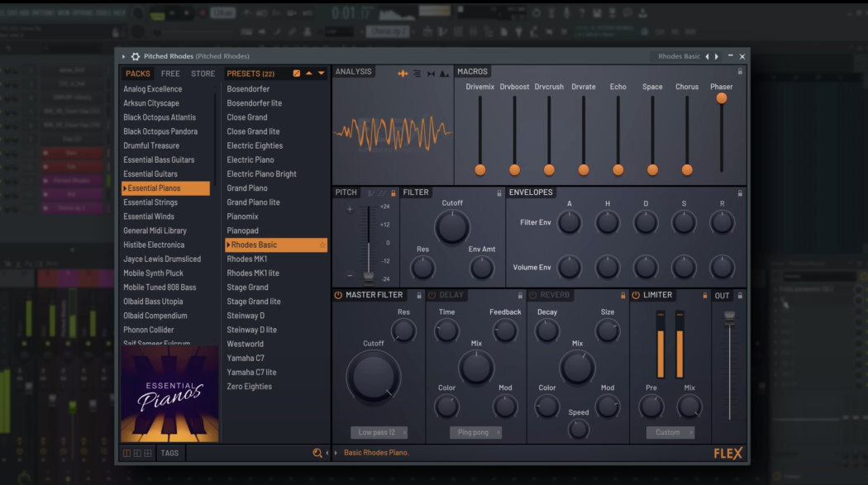Screen dimensions: 868x485
Task: Click the OUT volume fader handle
Action: [730, 316]
